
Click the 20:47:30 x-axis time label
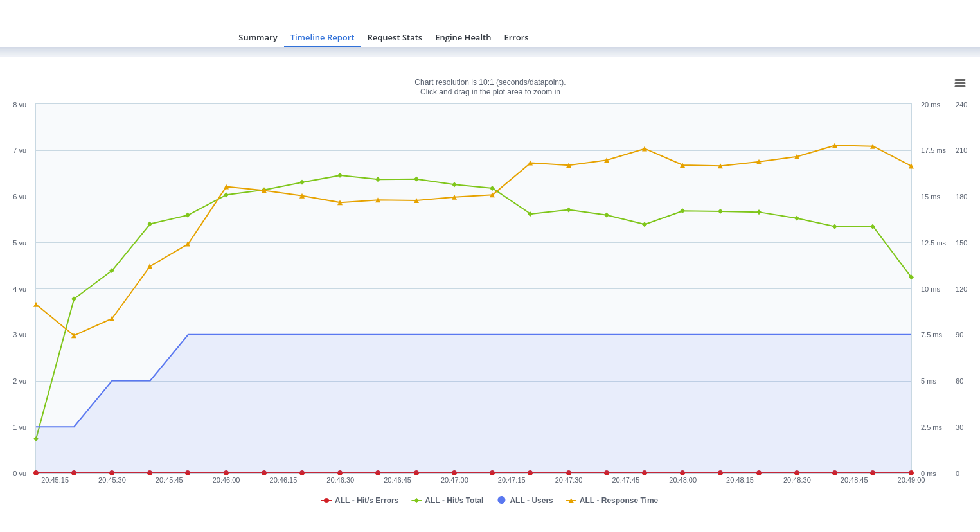click(569, 480)
